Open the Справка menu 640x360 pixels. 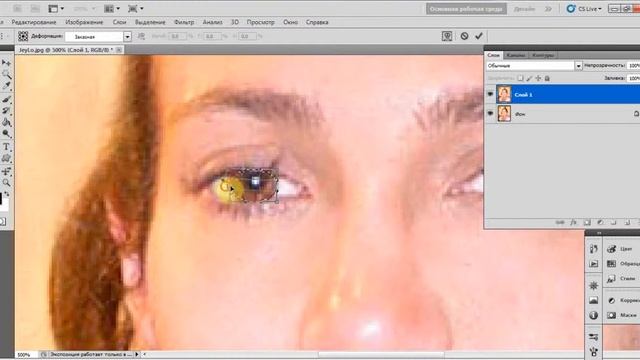[x=317, y=22]
